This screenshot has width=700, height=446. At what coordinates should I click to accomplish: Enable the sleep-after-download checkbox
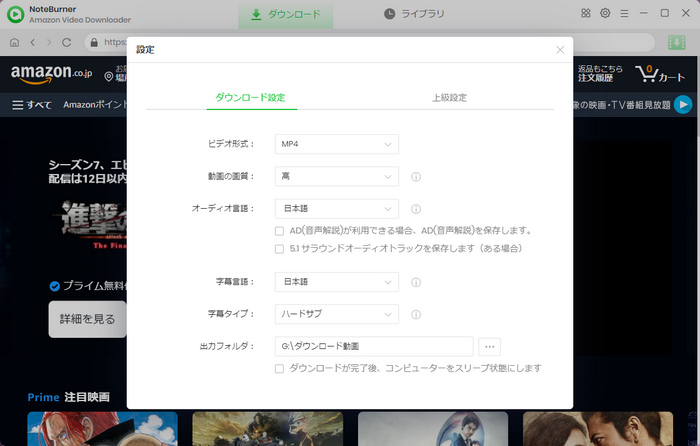[x=279, y=368]
